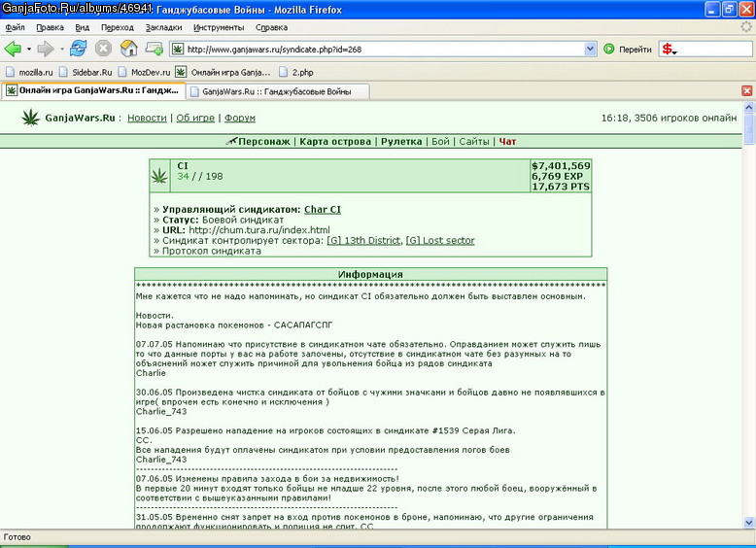The image size is (756, 548).
Task: Click the Готово status bar text
Action: click(17, 537)
